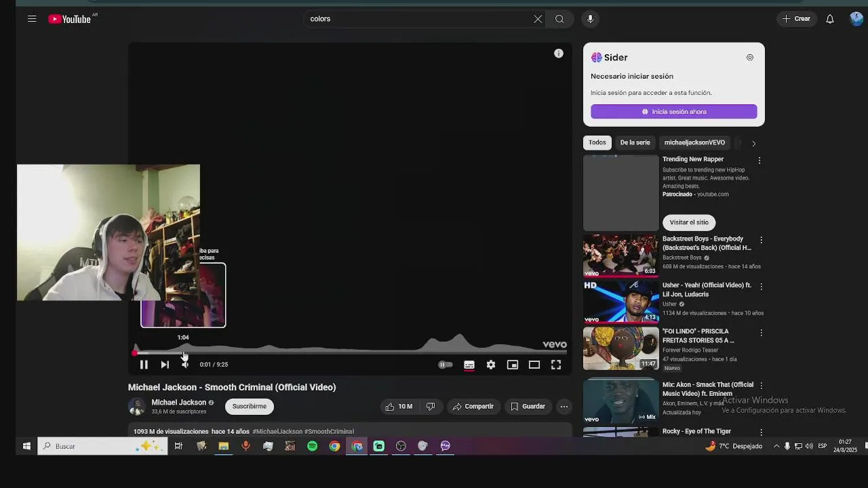Open Backstreet Boys Everybody video thumbnail

[x=620, y=256]
